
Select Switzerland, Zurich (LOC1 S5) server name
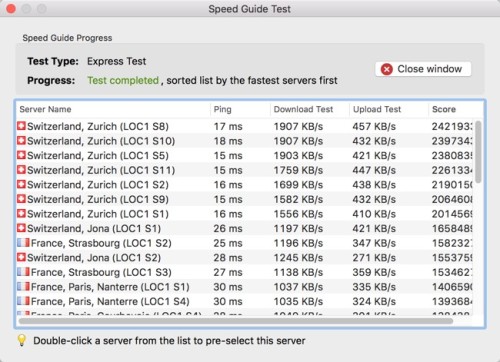coord(98,156)
